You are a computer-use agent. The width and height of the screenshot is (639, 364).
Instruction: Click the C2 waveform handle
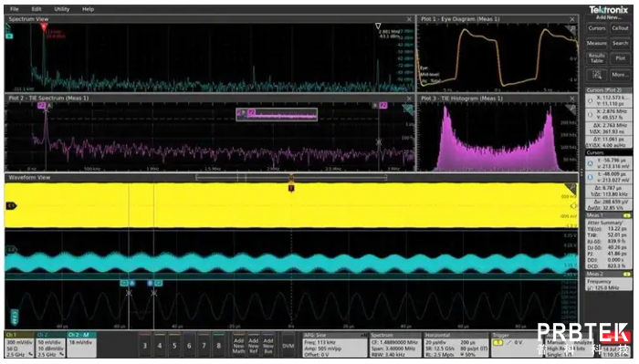11,249
